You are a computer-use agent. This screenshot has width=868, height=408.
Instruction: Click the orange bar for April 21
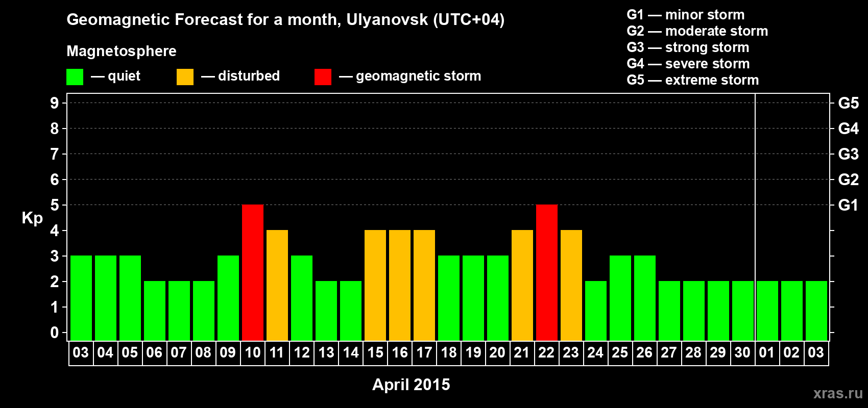[522, 285]
